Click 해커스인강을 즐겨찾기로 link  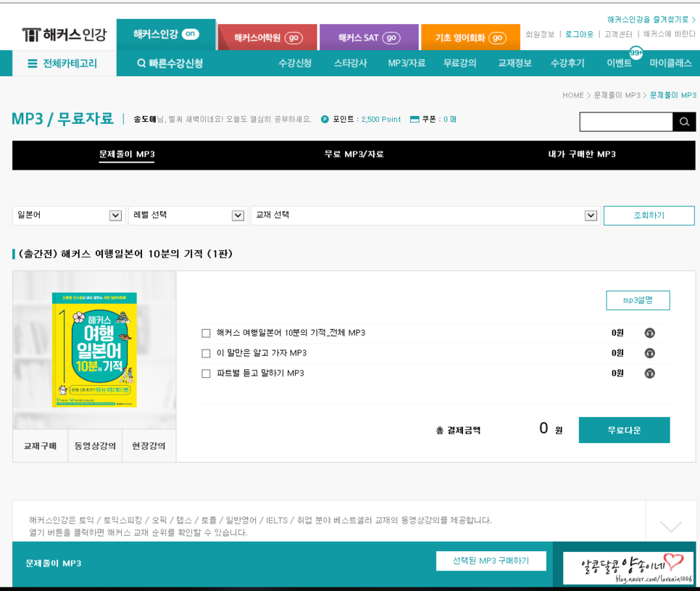[x=651, y=20]
